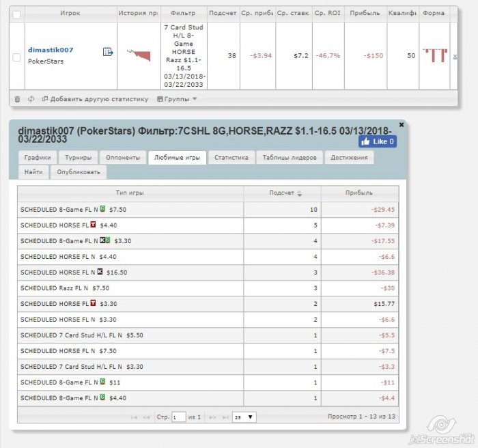Click the trash delete icon below player table
This screenshot has width=478, height=448.
pos(17,99)
